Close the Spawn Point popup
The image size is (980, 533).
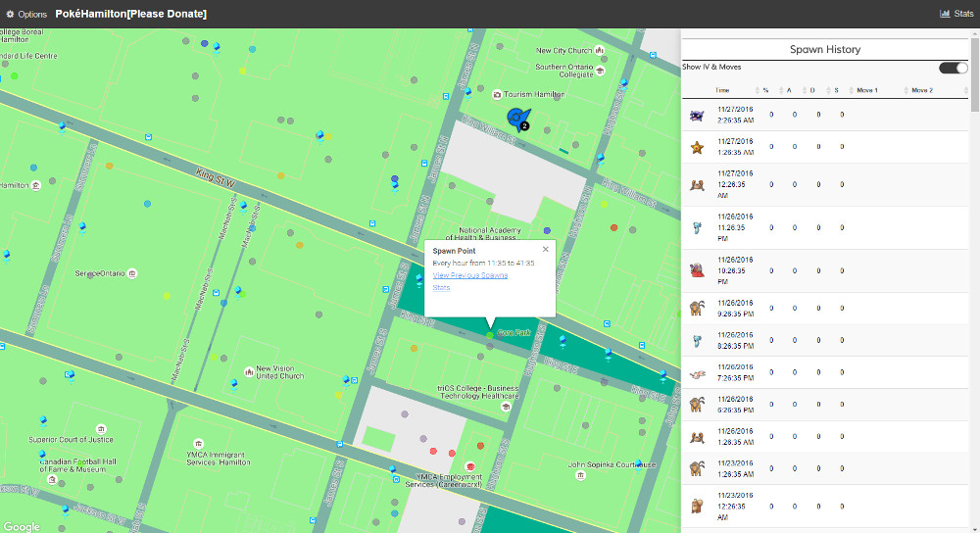pos(546,249)
